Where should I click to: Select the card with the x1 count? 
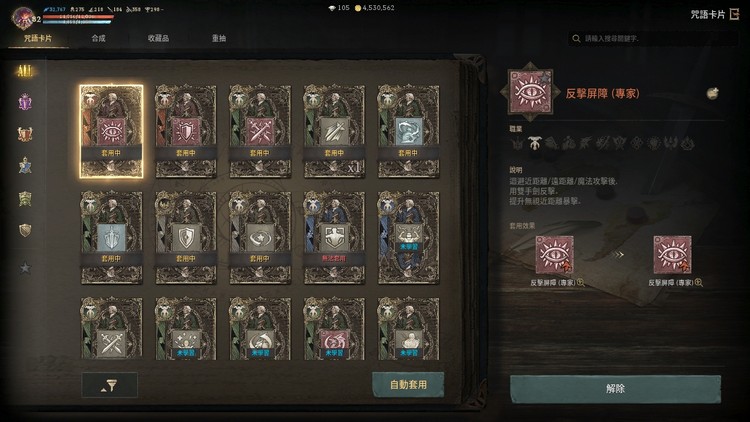[334, 132]
